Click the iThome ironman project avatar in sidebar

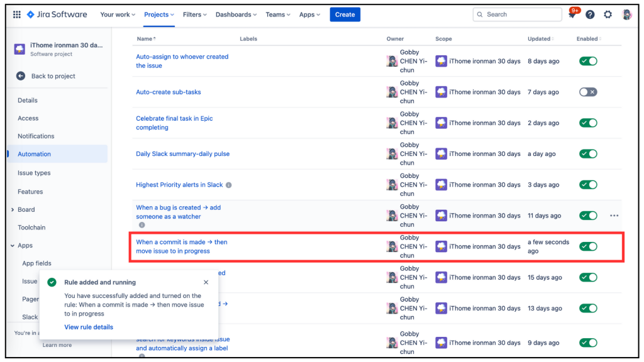point(19,49)
